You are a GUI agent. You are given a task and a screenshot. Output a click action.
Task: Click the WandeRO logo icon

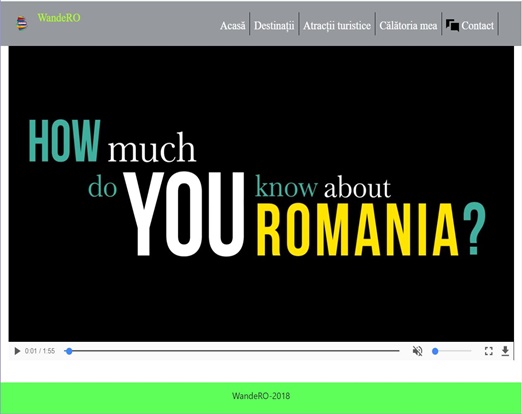pos(22,23)
